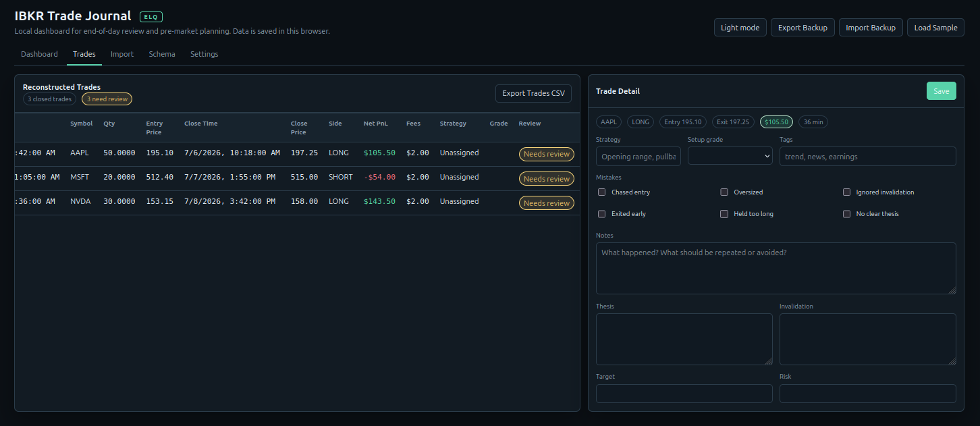Click the 36 min duration chip
980x426 pixels.
point(813,122)
